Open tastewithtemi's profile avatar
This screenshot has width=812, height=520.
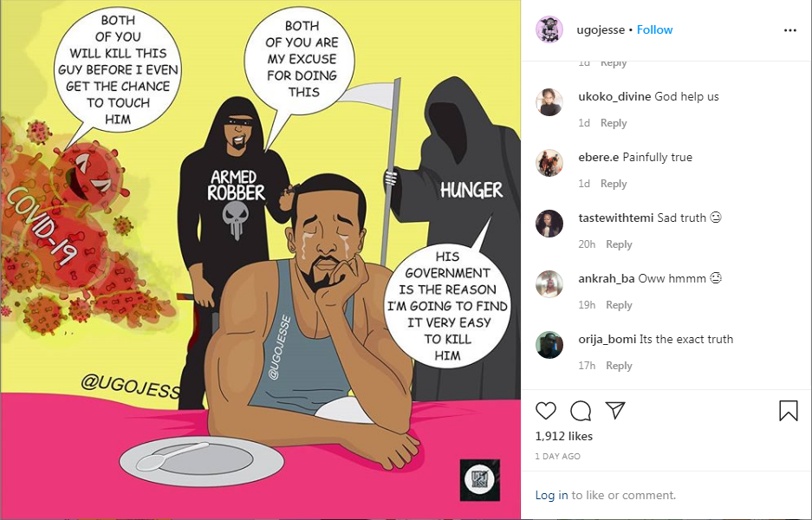point(549,224)
